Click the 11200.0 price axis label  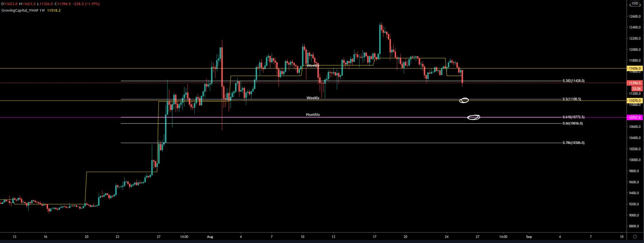pyautogui.click(x=634, y=94)
